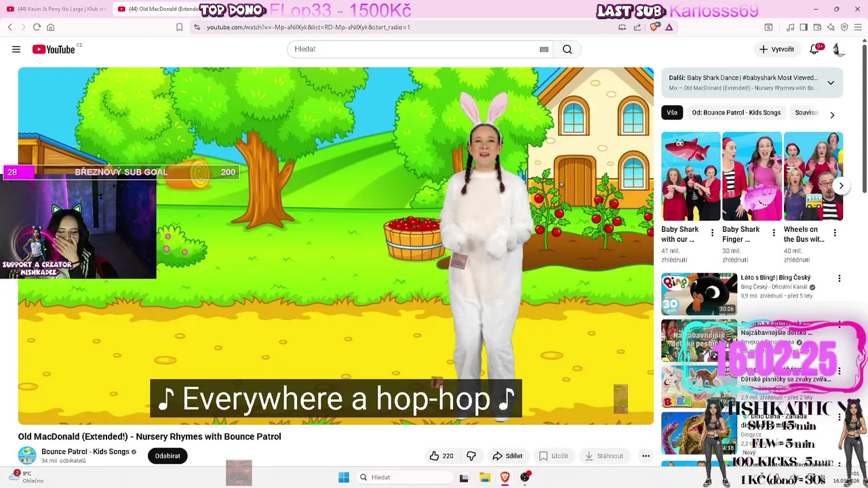Image resolution: width=868 pixels, height=488 pixels.
Task: Collapse the Mix playlist panel chevron
Action: coord(831,83)
